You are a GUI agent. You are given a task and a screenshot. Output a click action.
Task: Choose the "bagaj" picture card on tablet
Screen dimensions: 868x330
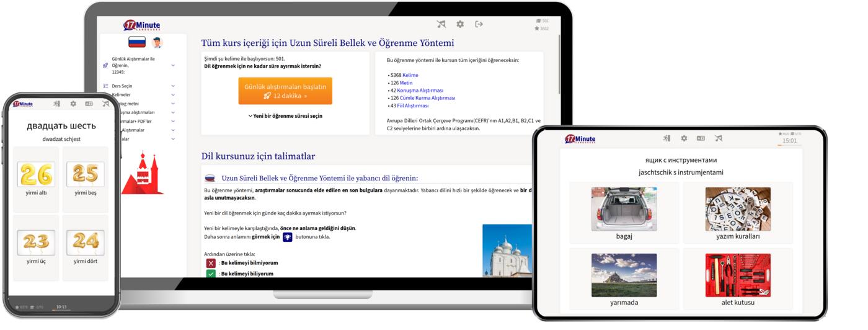pos(624,213)
